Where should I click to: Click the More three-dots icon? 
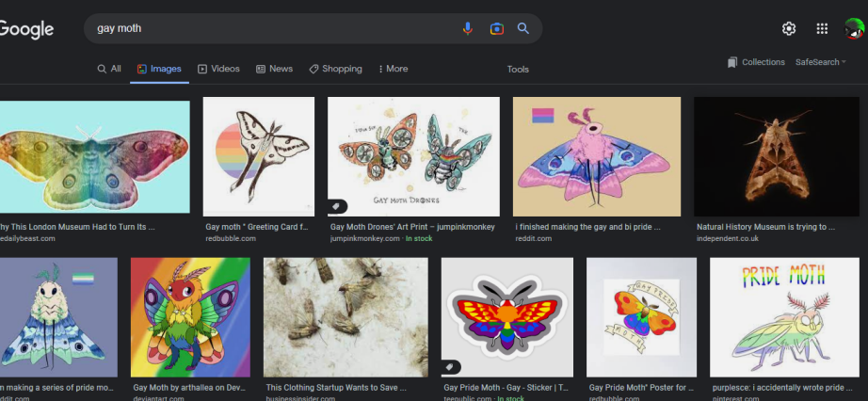(380, 70)
